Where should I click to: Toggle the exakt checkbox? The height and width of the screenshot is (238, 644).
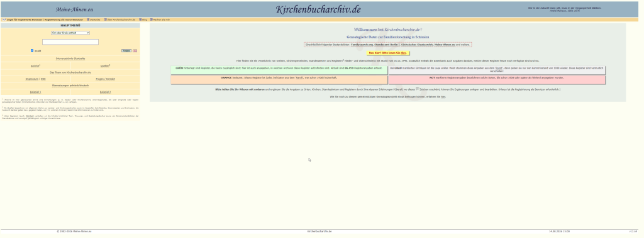(x=32, y=50)
